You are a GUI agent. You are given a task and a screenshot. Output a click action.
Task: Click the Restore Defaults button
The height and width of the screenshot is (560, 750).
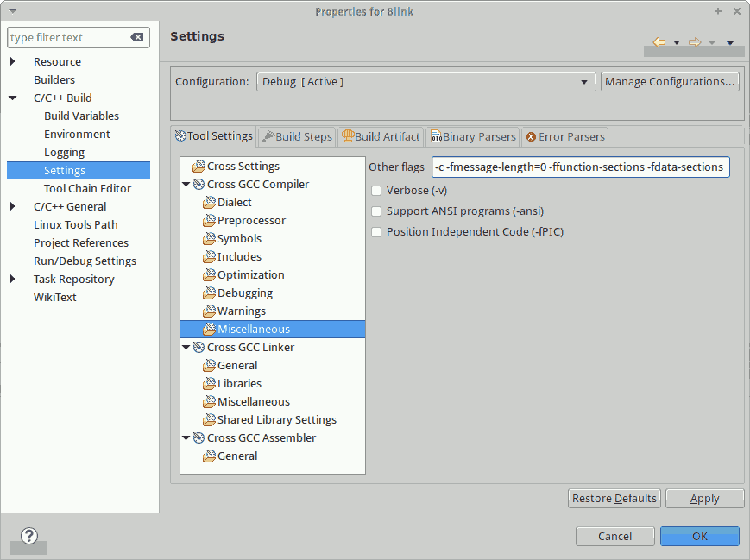(x=614, y=499)
